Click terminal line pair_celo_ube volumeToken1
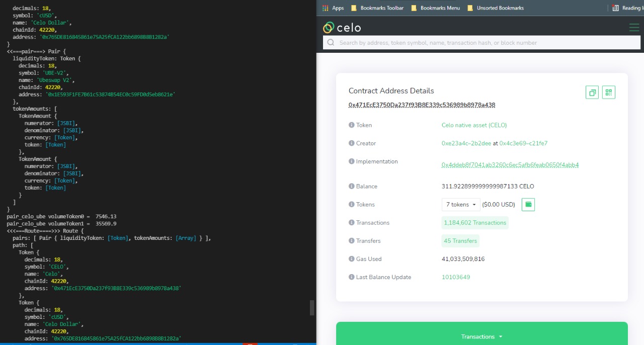This screenshot has width=644, height=345. pyautogui.click(x=61, y=223)
